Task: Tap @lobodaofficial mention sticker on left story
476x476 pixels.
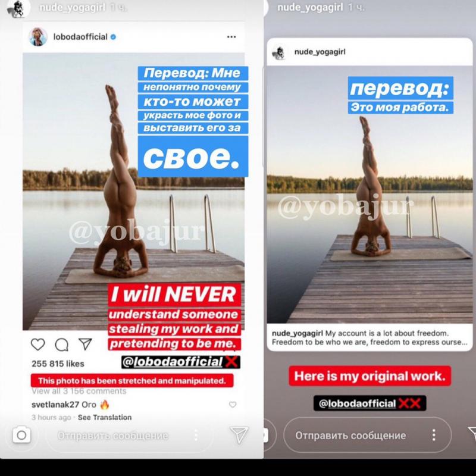Action: click(181, 362)
